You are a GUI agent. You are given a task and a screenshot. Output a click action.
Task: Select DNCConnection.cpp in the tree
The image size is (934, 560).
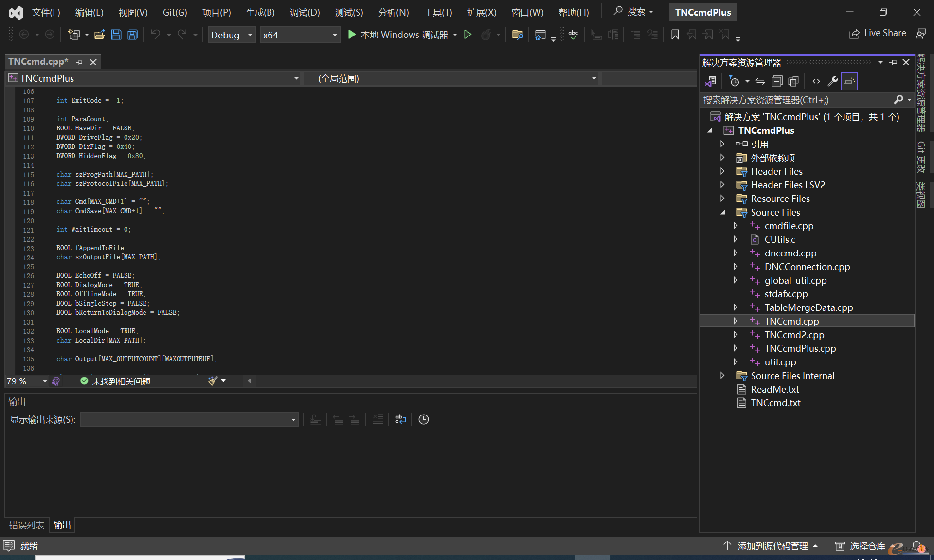tap(807, 267)
